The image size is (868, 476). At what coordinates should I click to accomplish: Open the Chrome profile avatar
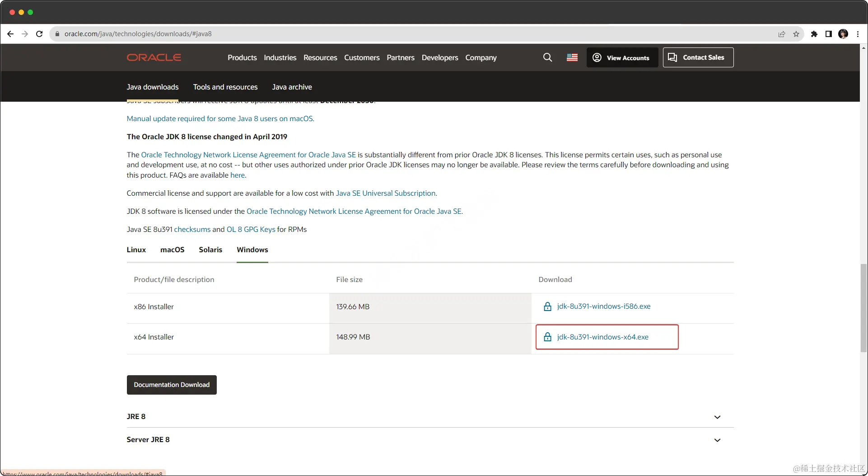[843, 34]
